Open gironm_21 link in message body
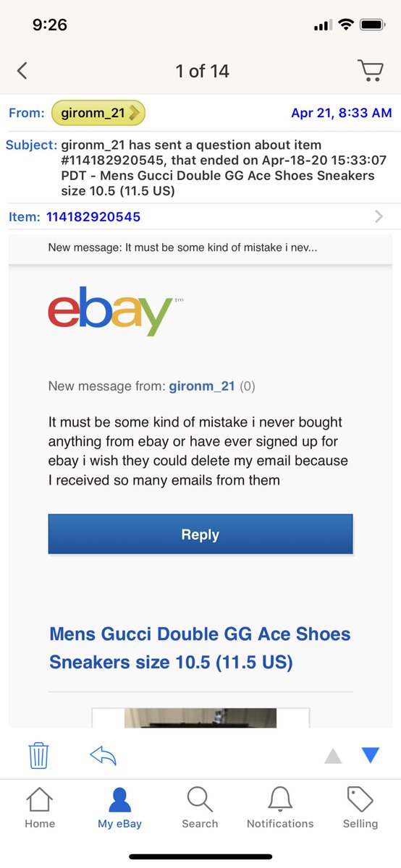Viewport: 401px width, 868px height. point(202,386)
